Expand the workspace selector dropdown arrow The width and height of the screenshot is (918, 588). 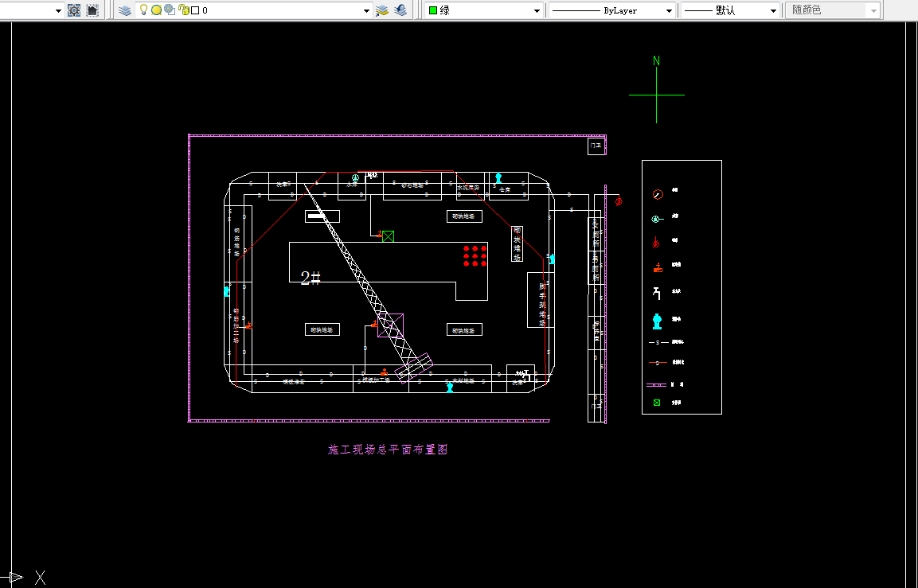tap(58, 10)
